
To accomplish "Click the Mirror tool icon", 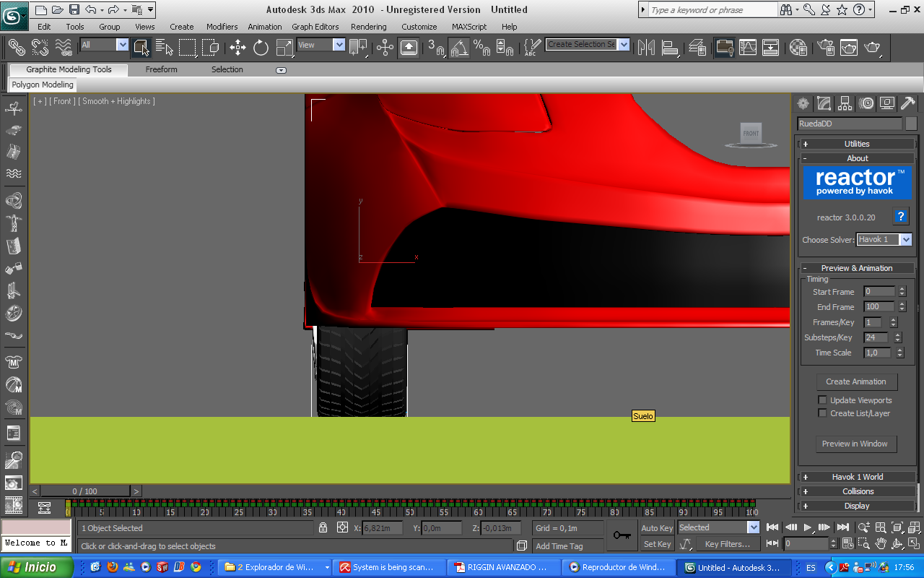I will pyautogui.click(x=646, y=48).
